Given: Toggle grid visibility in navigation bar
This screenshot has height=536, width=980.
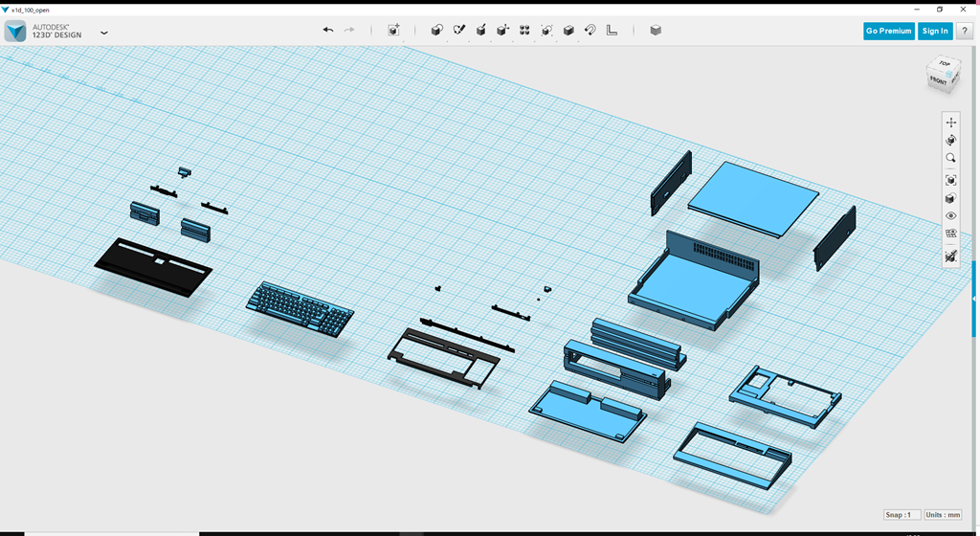Looking at the screenshot, I should (950, 234).
